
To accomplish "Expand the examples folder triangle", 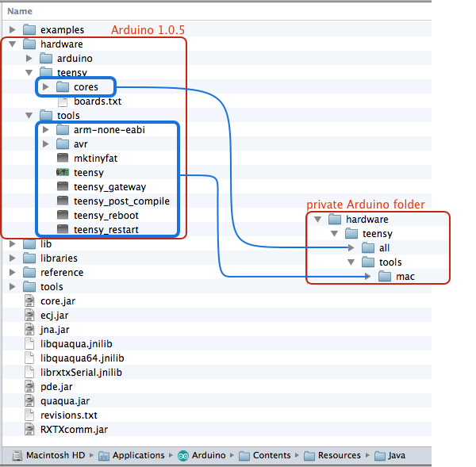I will pos(12,30).
